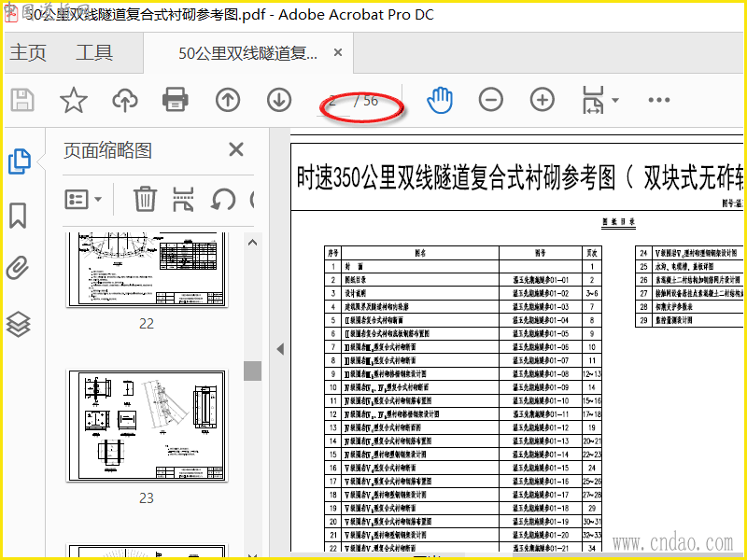Viewport: 747px width, 560px height.
Task: Click the 设计说明 row in the table
Action: click(462, 293)
